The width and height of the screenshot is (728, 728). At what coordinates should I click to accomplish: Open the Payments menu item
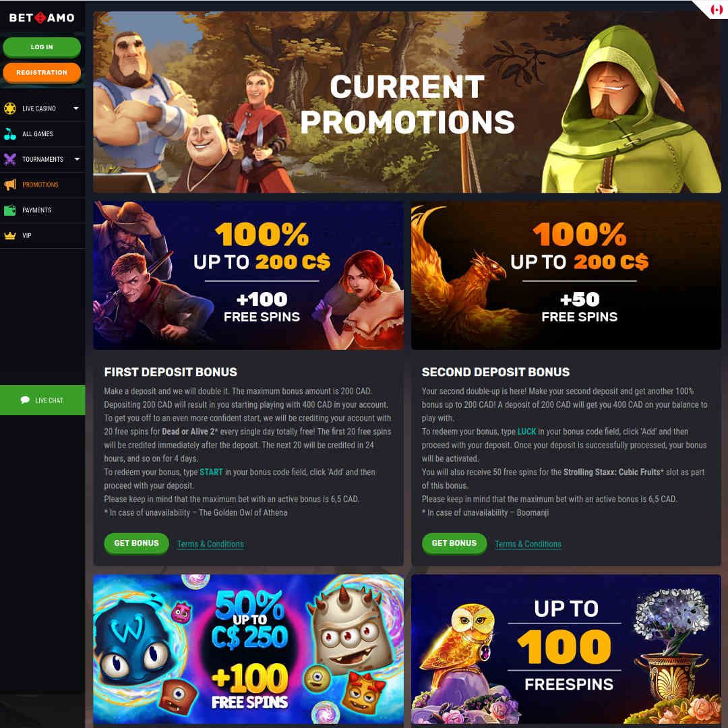42,210
